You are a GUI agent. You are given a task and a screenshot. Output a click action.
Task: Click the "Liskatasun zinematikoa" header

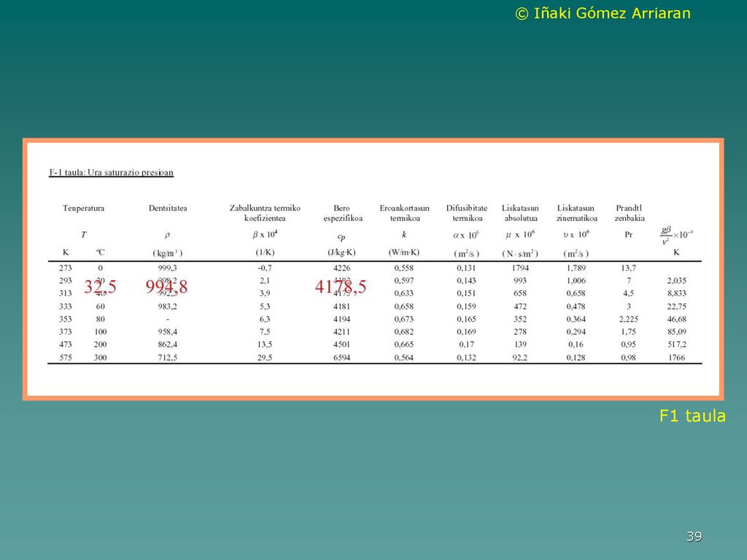(576, 213)
